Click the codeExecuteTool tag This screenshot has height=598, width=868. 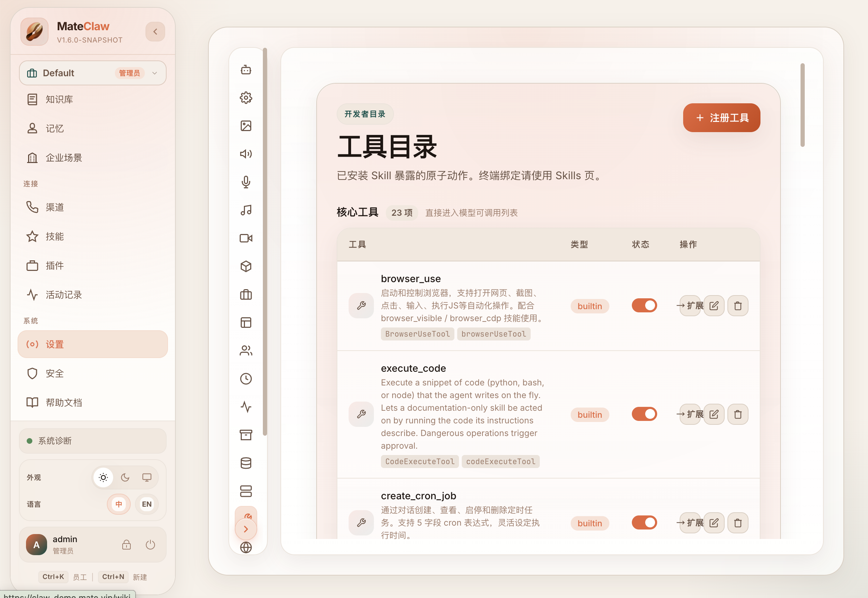(x=500, y=461)
